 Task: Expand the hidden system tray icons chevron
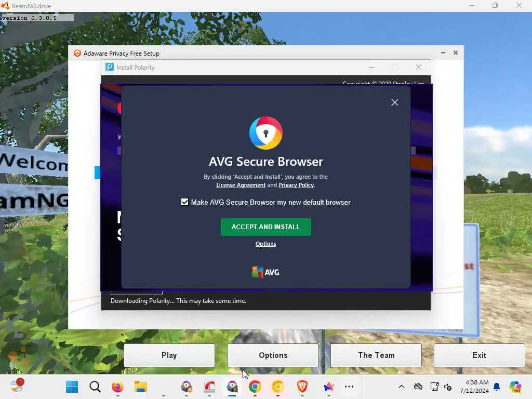(402, 387)
